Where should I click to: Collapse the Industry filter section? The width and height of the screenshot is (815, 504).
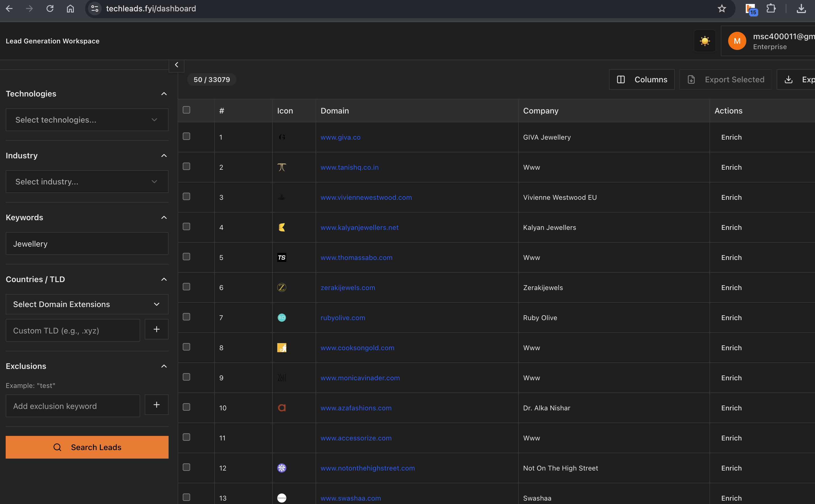coord(164,155)
